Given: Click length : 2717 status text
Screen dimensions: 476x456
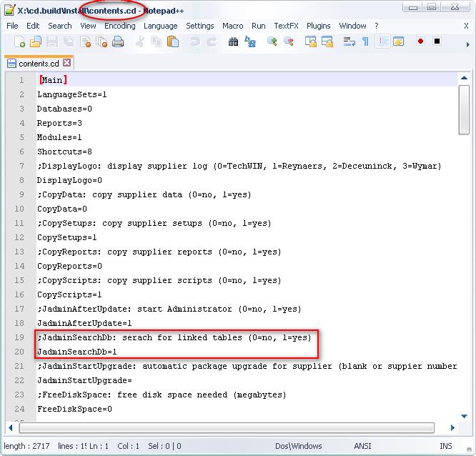Looking at the screenshot, I should tap(26, 446).
